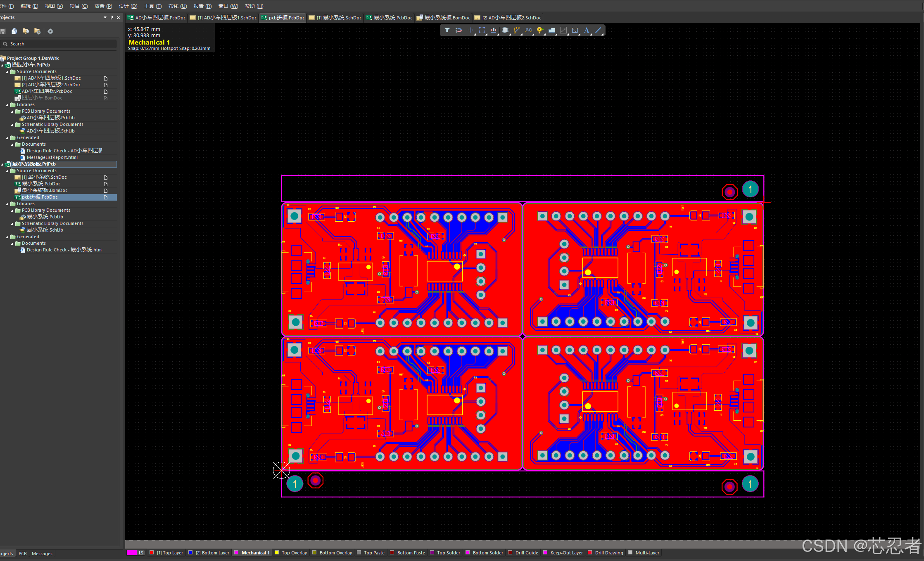
Task: Click the Place String 'A' tool icon
Action: [x=587, y=30]
